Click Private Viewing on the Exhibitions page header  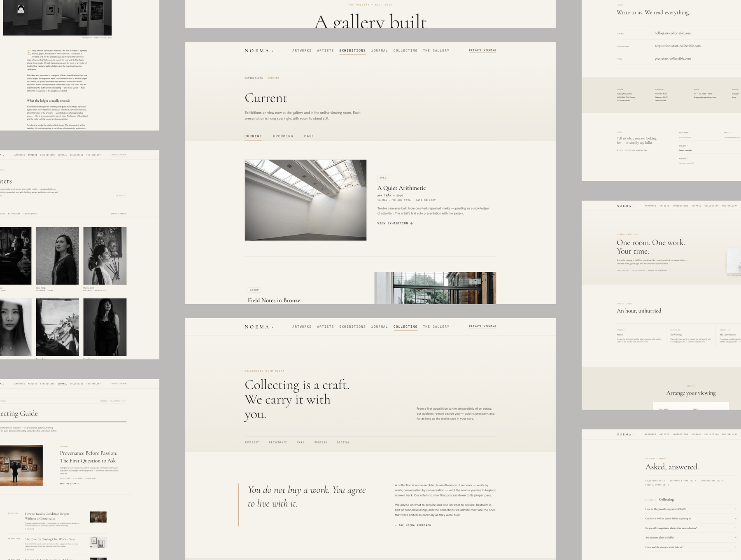(x=482, y=50)
